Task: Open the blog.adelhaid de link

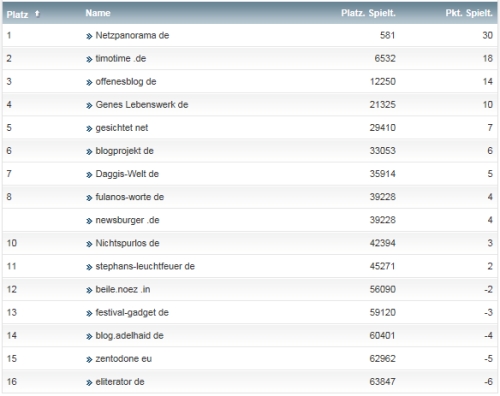Action: point(129,335)
